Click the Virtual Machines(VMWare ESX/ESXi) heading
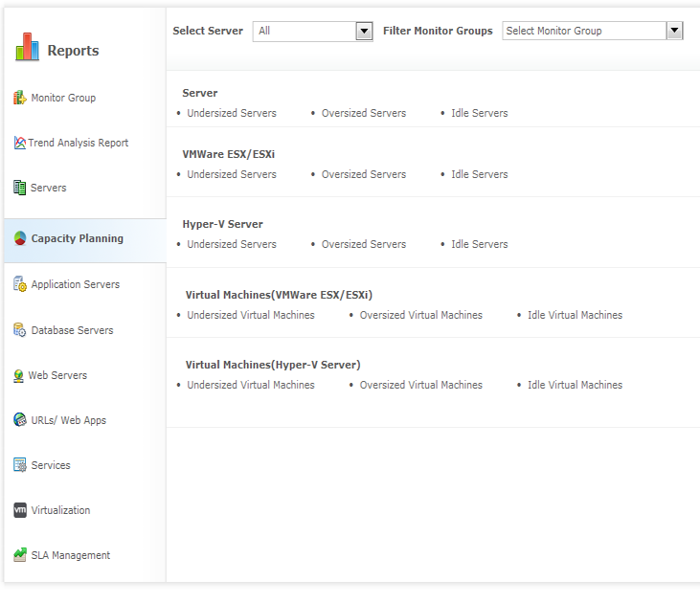 [279, 295]
